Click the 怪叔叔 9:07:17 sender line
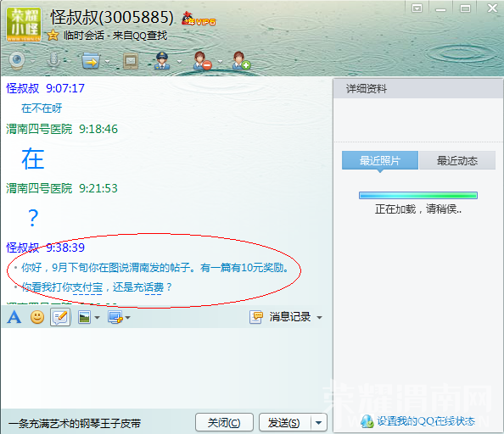 click(45, 88)
